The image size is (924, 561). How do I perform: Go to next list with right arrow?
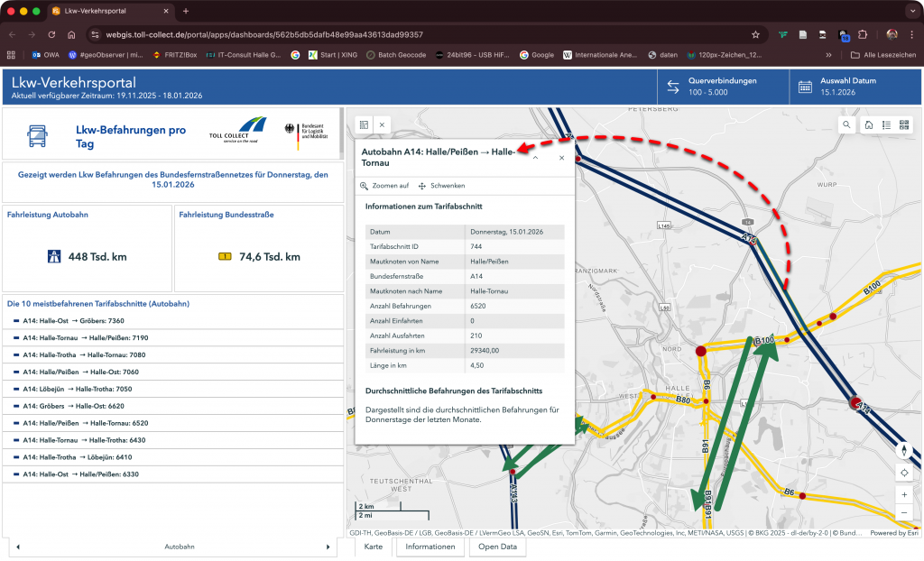coord(328,547)
